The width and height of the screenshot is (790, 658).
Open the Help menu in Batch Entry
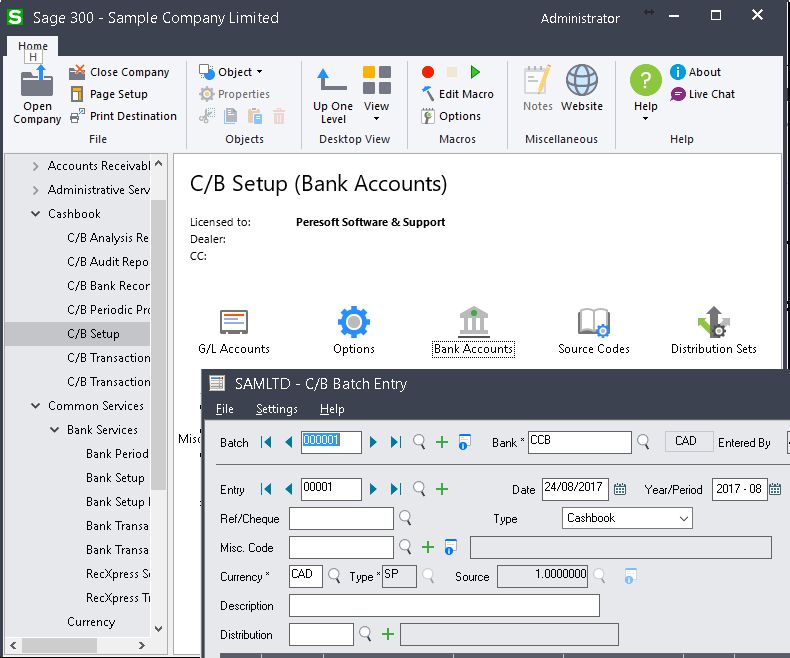(332, 409)
